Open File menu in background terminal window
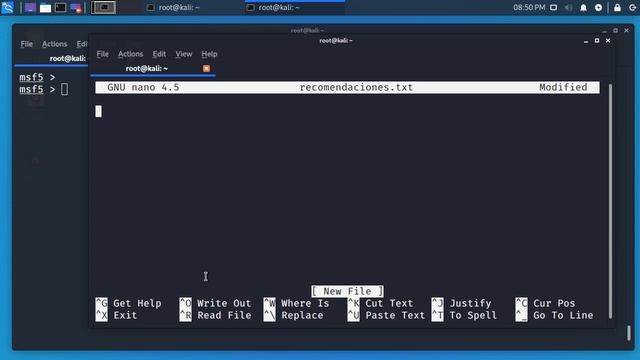Image resolution: width=640 pixels, height=360 pixels. [27, 44]
